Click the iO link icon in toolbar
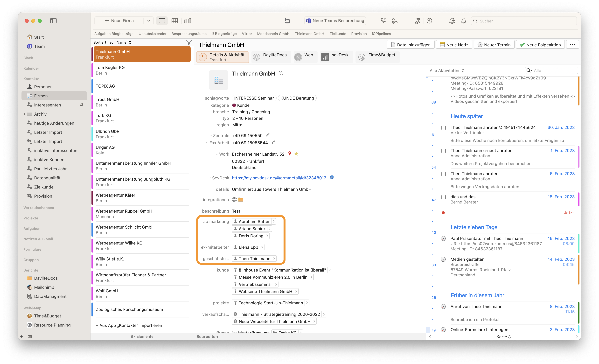The height and width of the screenshot is (364, 599). pos(287,21)
